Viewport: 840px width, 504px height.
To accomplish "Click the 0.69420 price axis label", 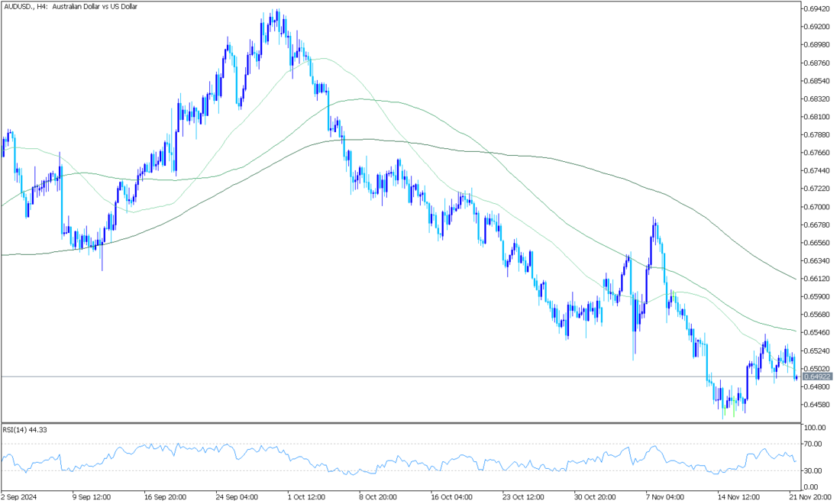I will click(x=817, y=9).
